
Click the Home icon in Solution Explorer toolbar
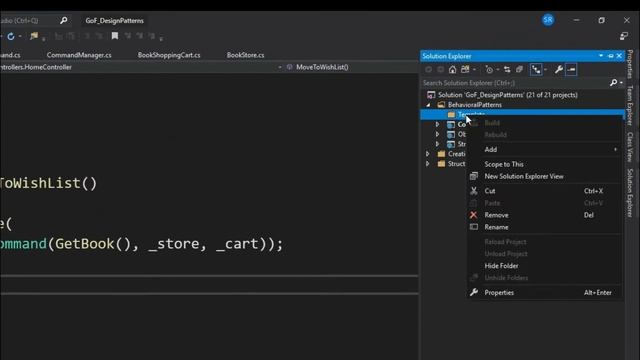point(452,70)
